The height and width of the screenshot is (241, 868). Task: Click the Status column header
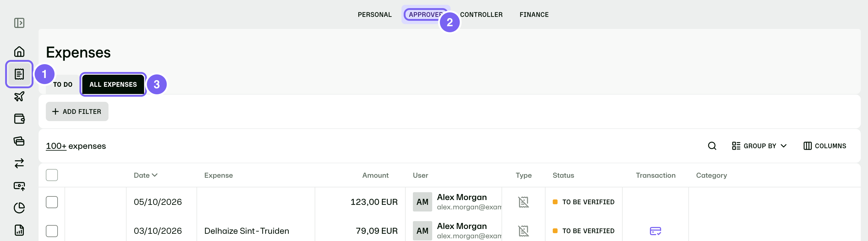pyautogui.click(x=563, y=175)
